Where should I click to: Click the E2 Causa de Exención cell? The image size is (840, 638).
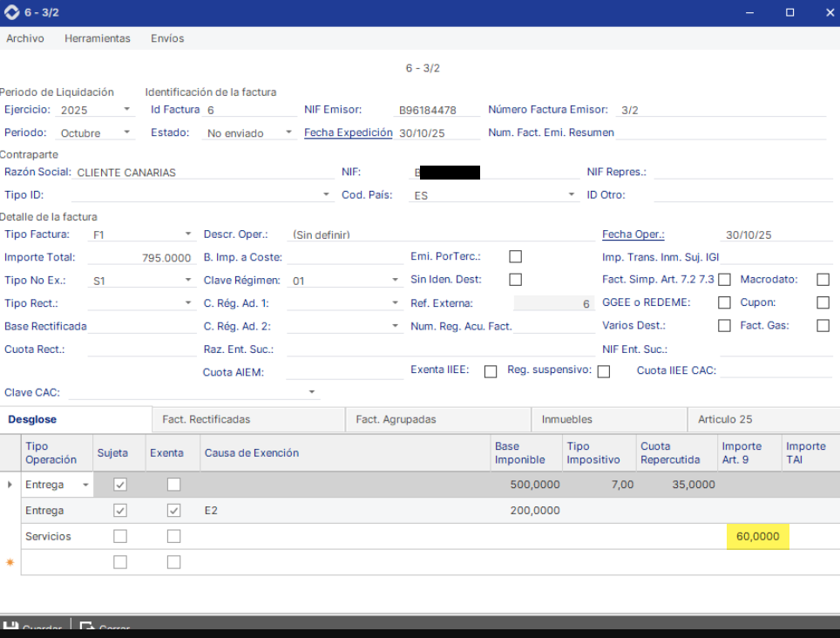click(346, 511)
